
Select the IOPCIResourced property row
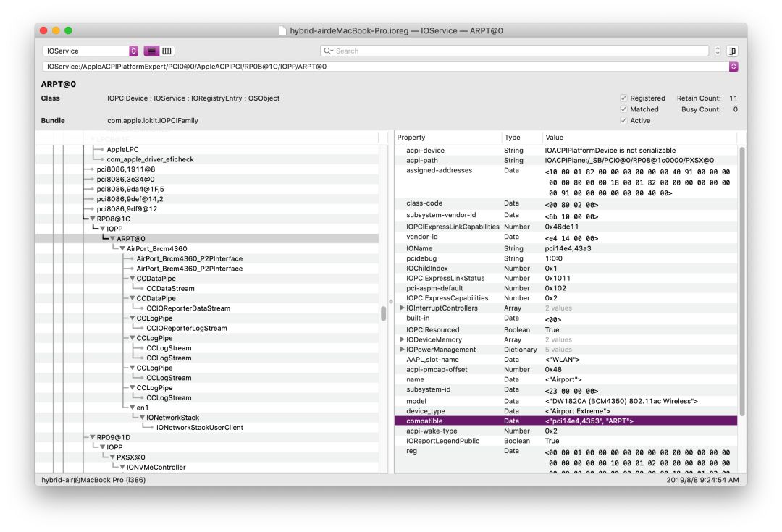pyautogui.click(x=566, y=329)
